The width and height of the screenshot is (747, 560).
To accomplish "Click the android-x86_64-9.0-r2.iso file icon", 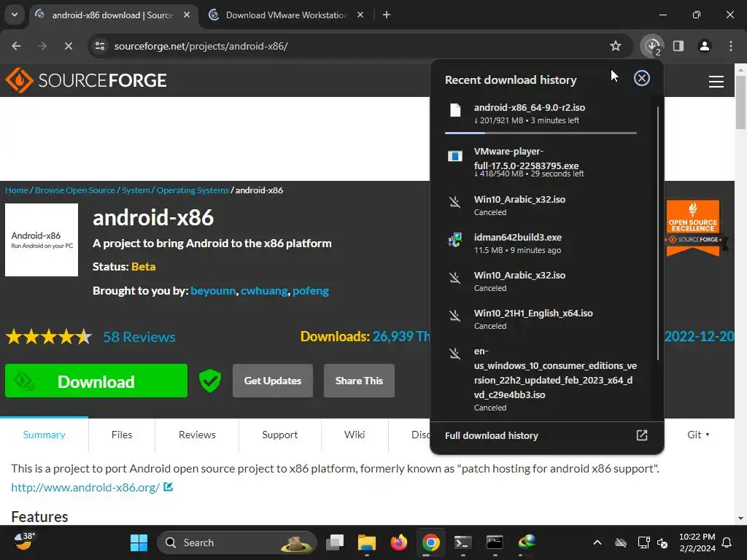I will [455, 110].
